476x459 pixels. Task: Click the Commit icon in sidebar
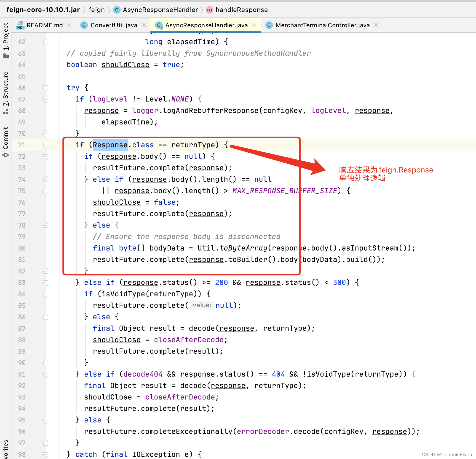(6, 155)
